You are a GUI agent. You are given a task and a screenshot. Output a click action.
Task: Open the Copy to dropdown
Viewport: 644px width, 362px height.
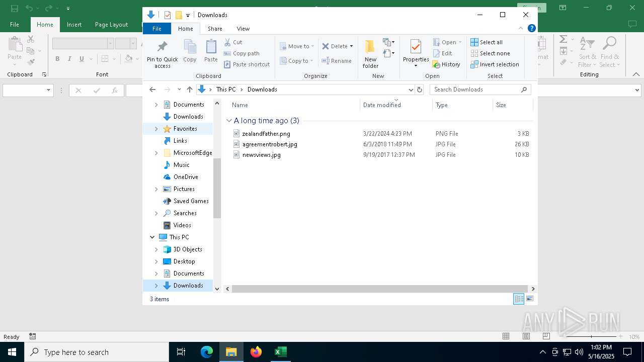pyautogui.click(x=296, y=61)
